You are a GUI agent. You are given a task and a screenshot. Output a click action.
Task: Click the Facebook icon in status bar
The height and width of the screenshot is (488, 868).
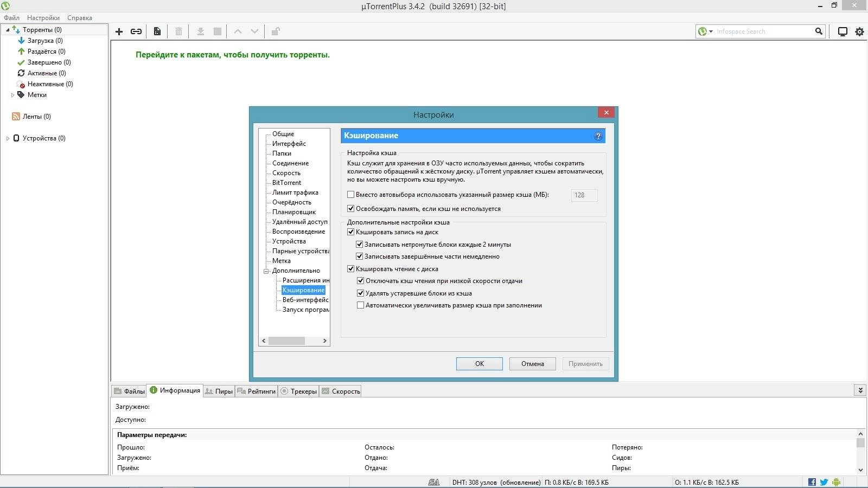(x=812, y=482)
